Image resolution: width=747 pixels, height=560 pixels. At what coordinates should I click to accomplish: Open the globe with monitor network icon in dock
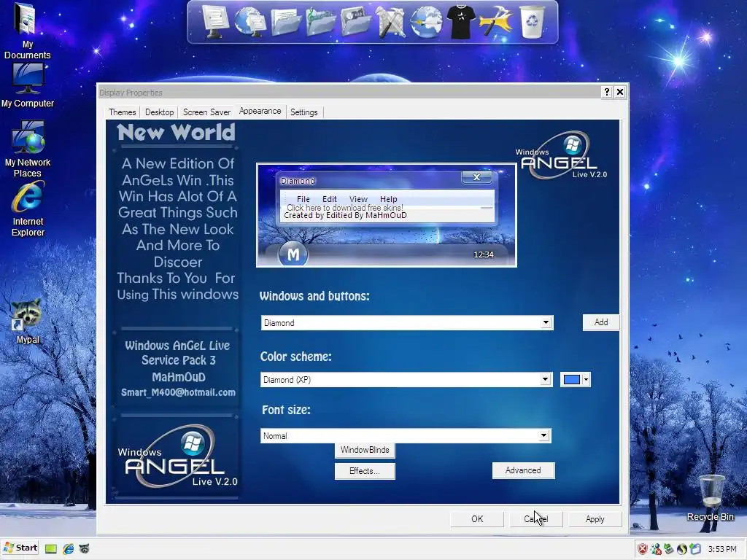point(249,21)
